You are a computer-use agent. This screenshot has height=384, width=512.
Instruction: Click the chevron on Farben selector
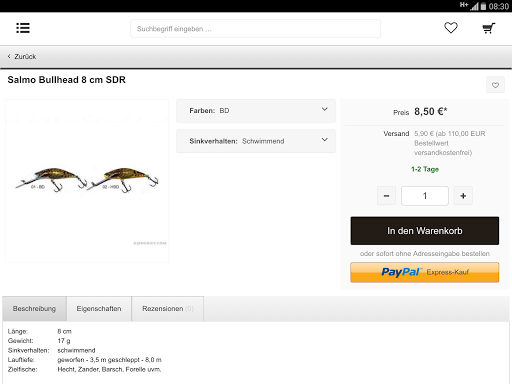point(324,109)
